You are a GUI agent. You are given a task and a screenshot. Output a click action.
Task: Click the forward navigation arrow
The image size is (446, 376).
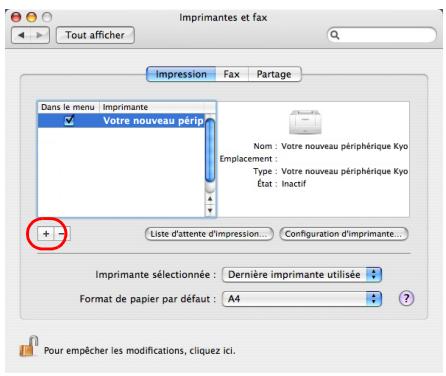coord(40,35)
